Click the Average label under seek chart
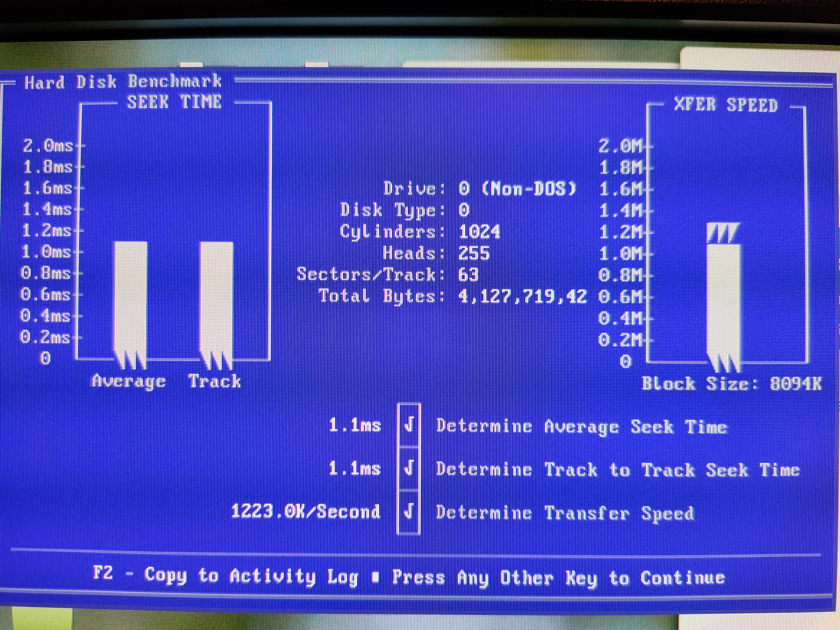840x630 pixels. [129, 381]
